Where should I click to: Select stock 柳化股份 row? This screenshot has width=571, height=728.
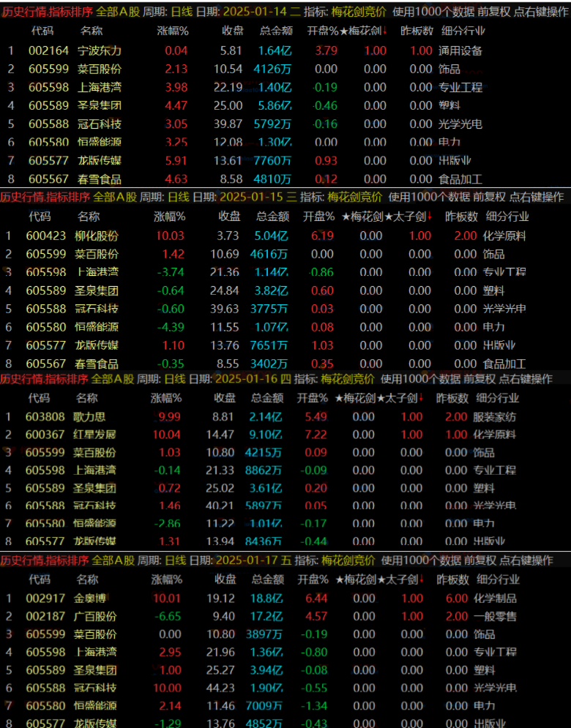285,236
